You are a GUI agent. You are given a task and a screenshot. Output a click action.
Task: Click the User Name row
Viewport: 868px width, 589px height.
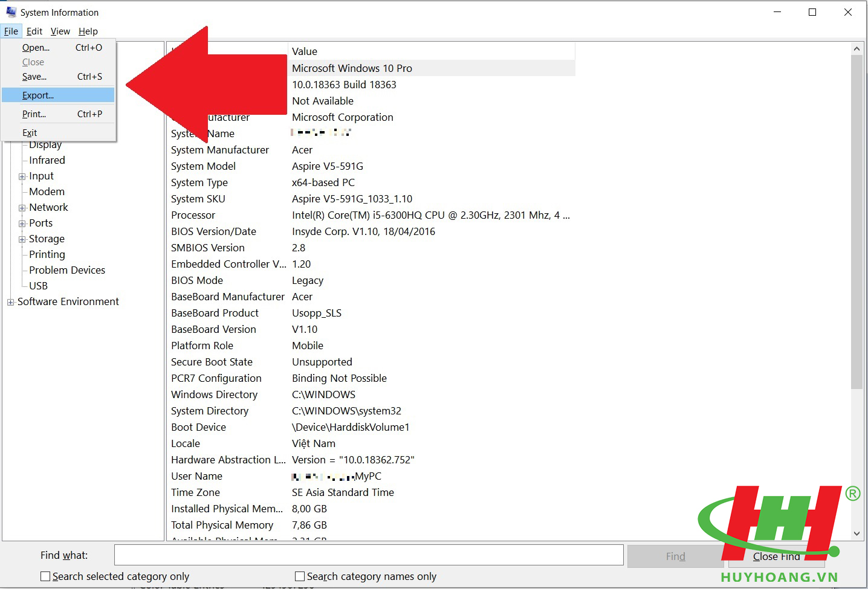pos(371,476)
